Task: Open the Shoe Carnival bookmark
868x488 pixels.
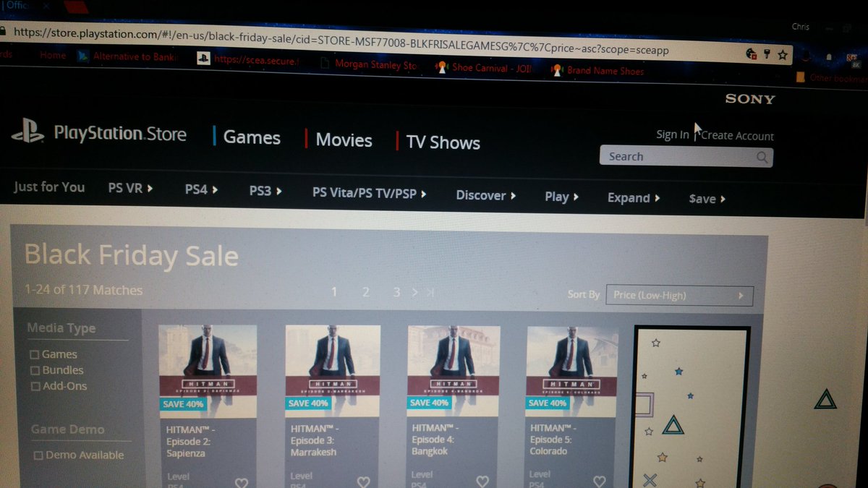Action: (483, 68)
